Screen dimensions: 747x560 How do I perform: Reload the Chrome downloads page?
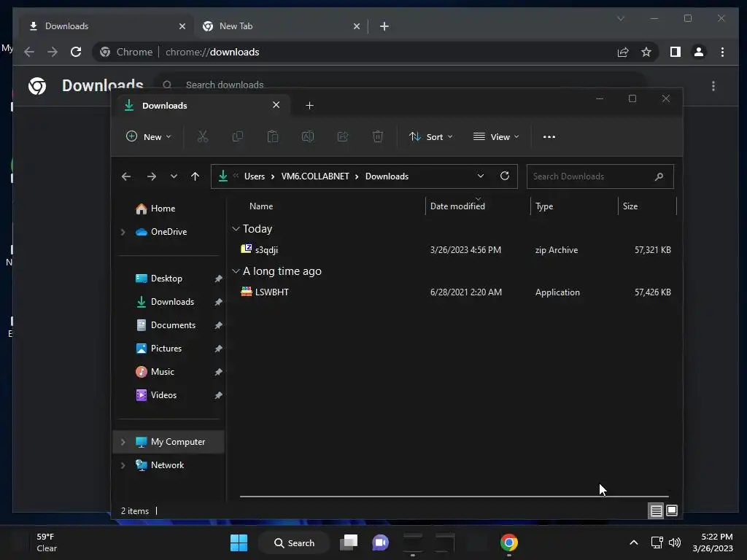(76, 52)
